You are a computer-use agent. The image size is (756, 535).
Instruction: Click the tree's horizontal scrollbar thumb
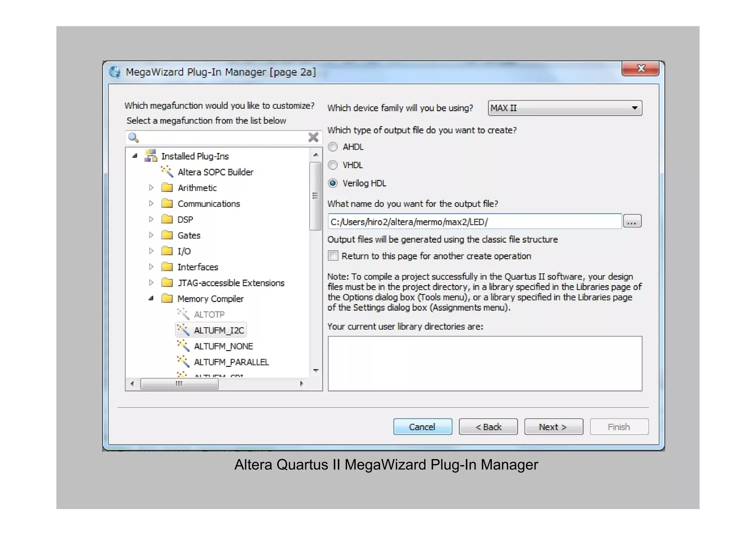179,384
